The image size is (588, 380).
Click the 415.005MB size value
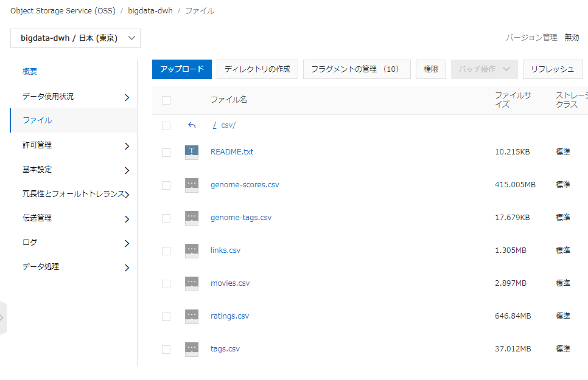click(x=515, y=185)
